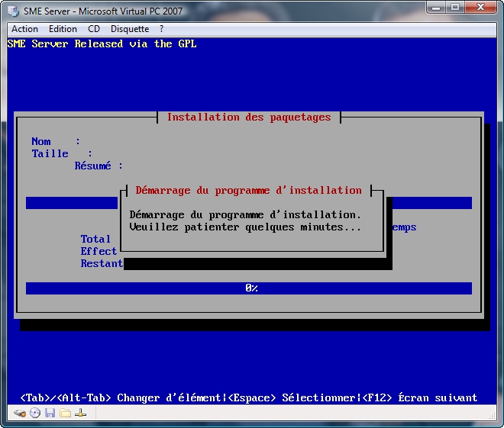
Task: Click the shared folder status icon
Action: click(x=66, y=413)
